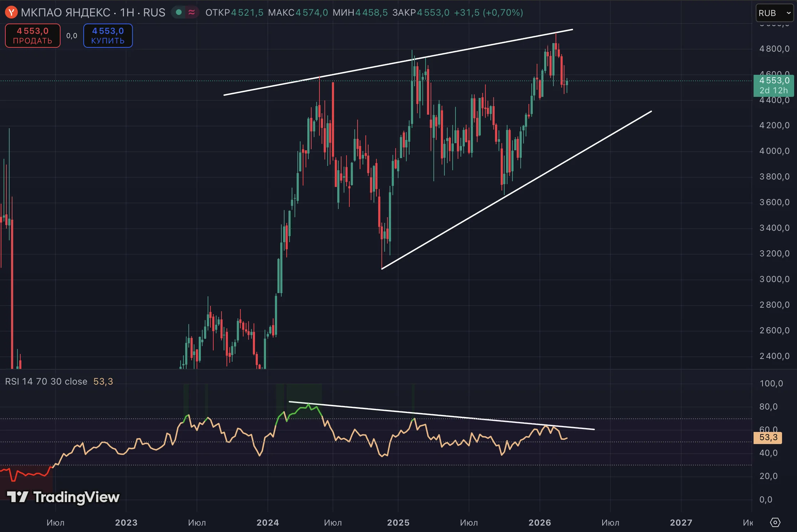Viewport: 797px width, 532px height.
Task: Click the 3 600,0 price scale label
Action: pos(774,202)
